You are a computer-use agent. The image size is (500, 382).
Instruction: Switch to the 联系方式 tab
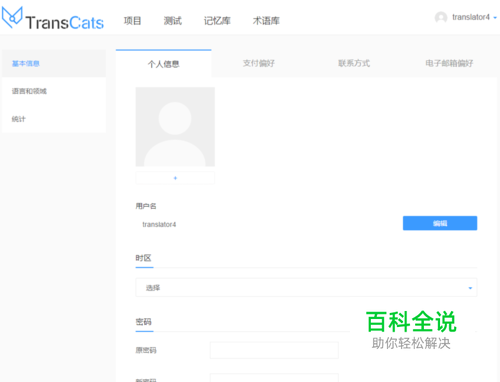tap(354, 63)
